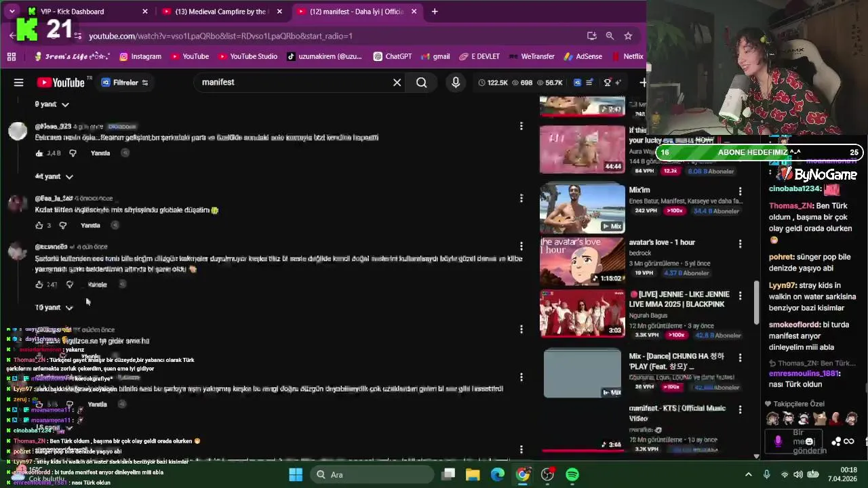
Task: Click the taskbar Ara search box
Action: (x=372, y=474)
